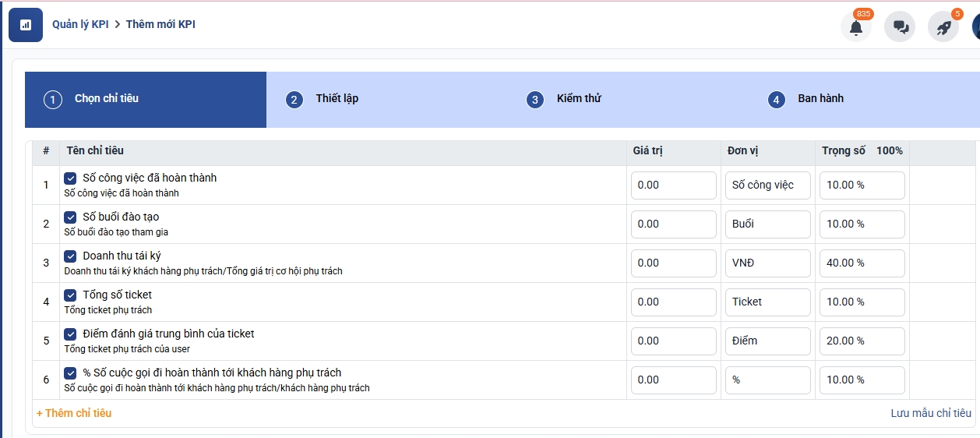Navigate to Quản lý KPI breadcrumb
980x438 pixels.
tap(80, 25)
